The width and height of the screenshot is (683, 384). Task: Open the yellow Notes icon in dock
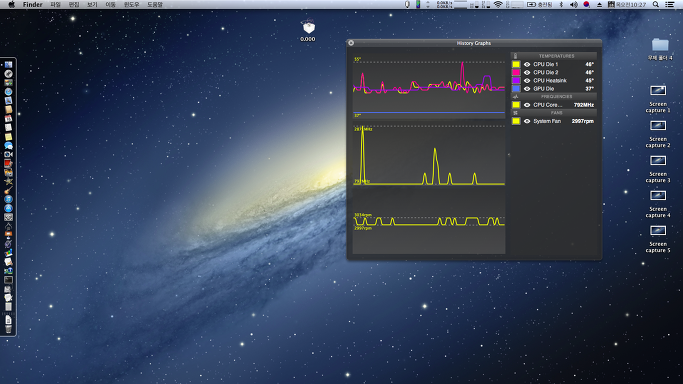pos(8,137)
